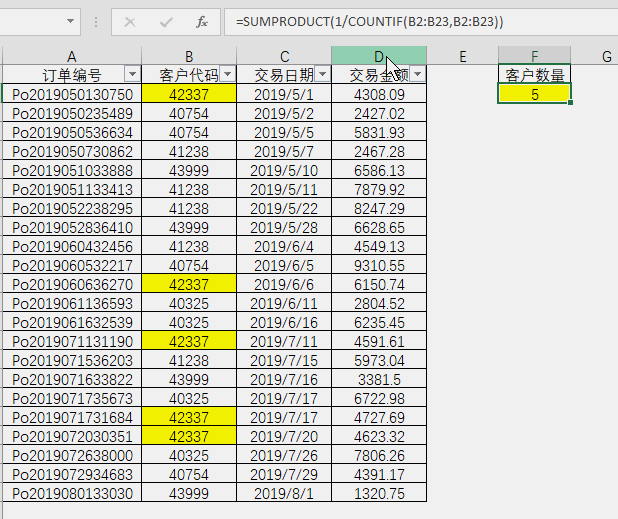The width and height of the screenshot is (618, 519).
Task: Click the Cancel (X) formula bar icon
Action: (130, 22)
